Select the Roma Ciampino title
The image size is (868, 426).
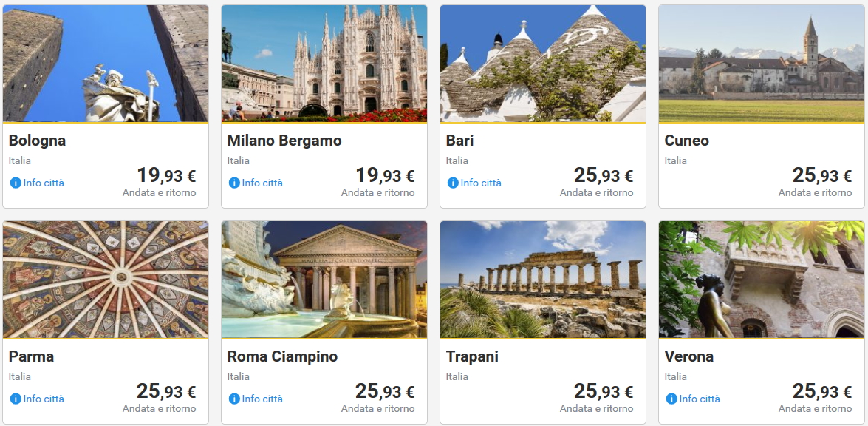coord(282,356)
